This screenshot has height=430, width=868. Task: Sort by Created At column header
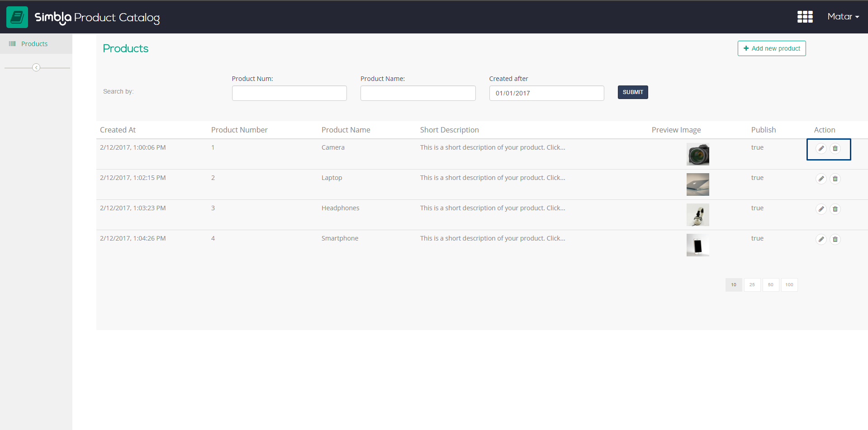click(x=118, y=130)
